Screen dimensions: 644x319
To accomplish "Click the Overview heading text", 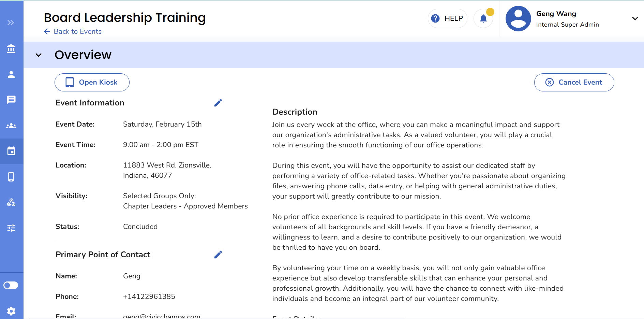I will [83, 55].
